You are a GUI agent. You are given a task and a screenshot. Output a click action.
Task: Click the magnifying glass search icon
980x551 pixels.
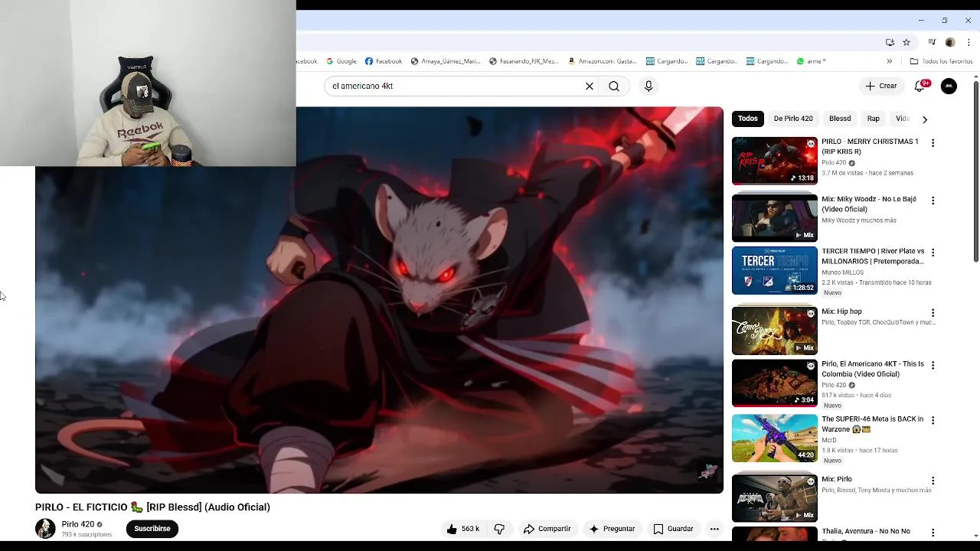[x=614, y=86]
